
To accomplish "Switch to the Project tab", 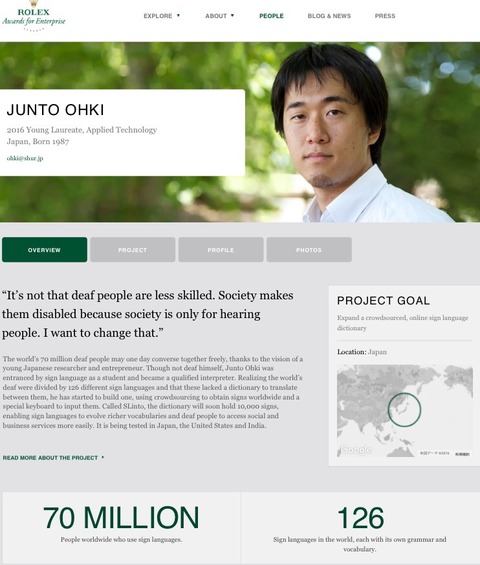I will click(x=133, y=250).
